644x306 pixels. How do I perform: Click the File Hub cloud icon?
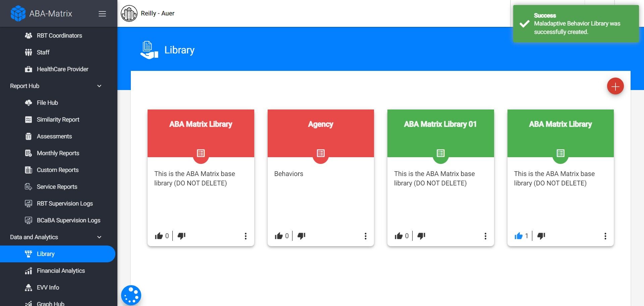click(x=29, y=103)
